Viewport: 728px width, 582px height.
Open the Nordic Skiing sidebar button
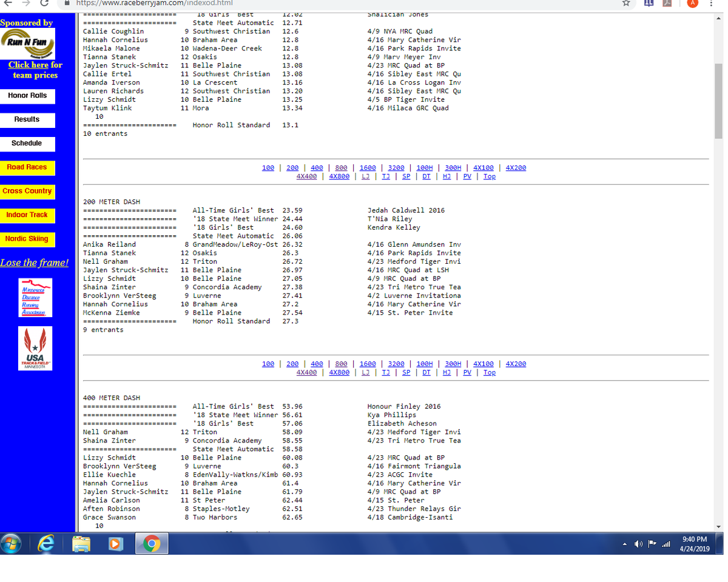pyautogui.click(x=27, y=239)
